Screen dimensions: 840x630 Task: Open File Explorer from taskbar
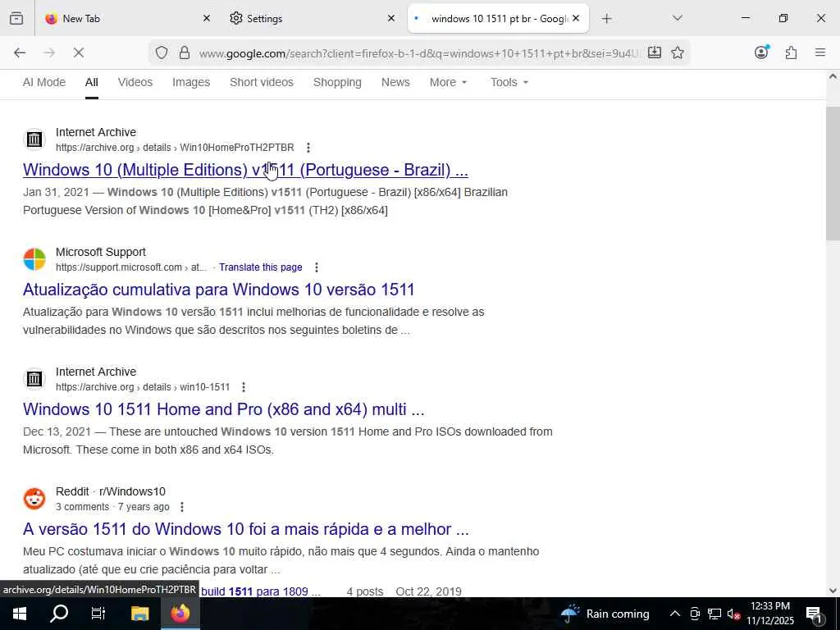(139, 614)
